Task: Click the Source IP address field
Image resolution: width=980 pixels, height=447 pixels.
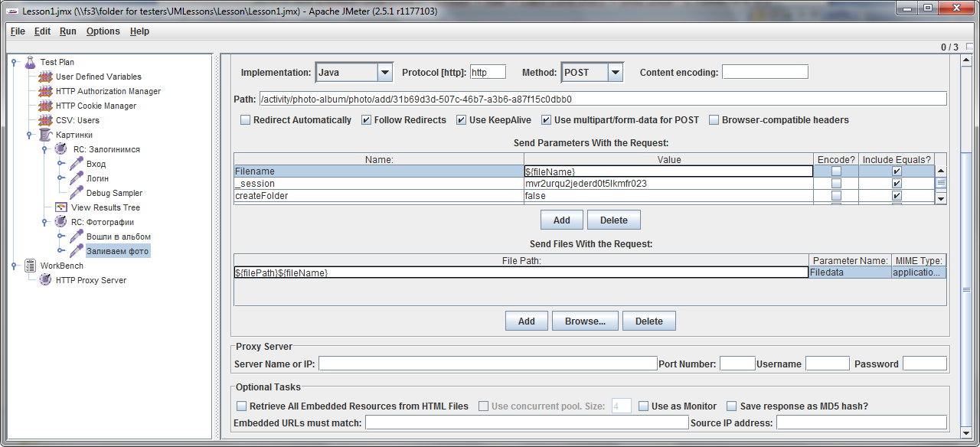Action: click(861, 423)
